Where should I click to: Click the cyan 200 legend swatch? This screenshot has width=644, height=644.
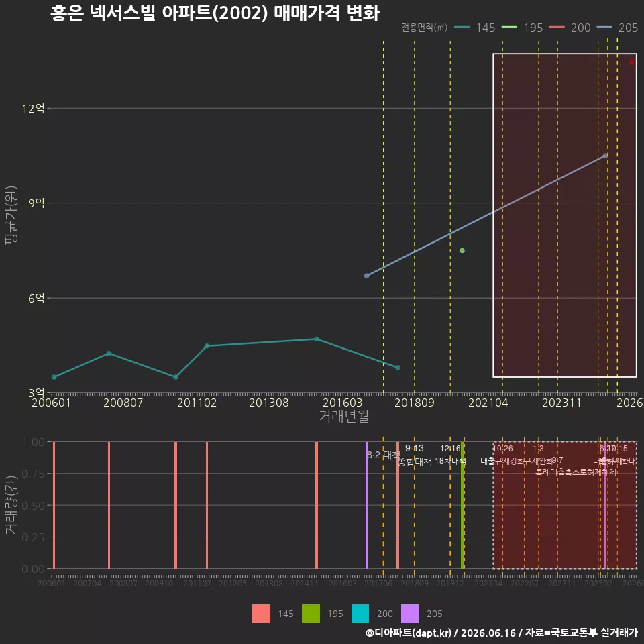pos(360,614)
